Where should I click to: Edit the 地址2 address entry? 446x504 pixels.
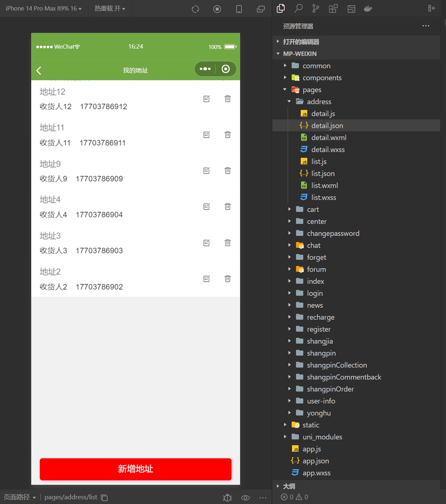point(206,279)
